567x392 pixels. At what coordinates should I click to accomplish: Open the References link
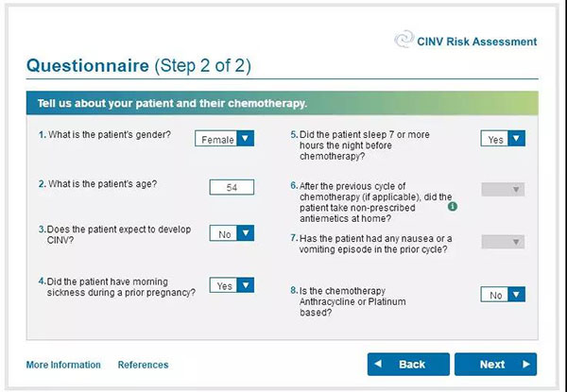click(x=144, y=365)
